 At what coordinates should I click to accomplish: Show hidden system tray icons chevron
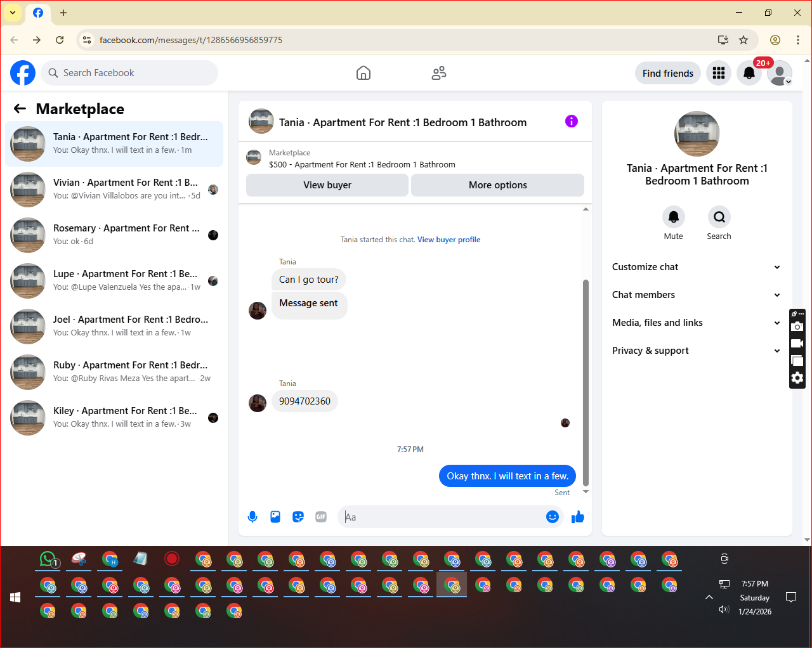coord(709,597)
